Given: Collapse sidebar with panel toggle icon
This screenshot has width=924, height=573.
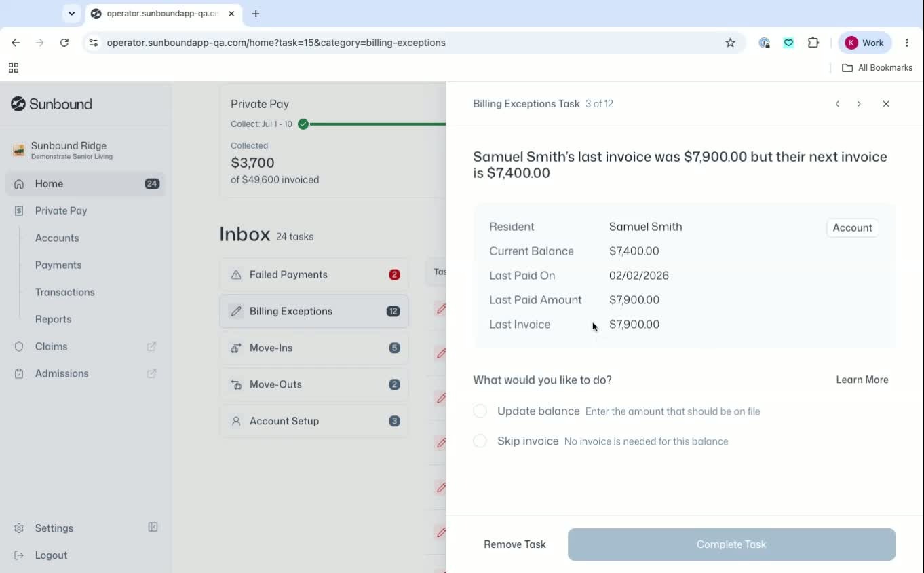Looking at the screenshot, I should point(153,527).
